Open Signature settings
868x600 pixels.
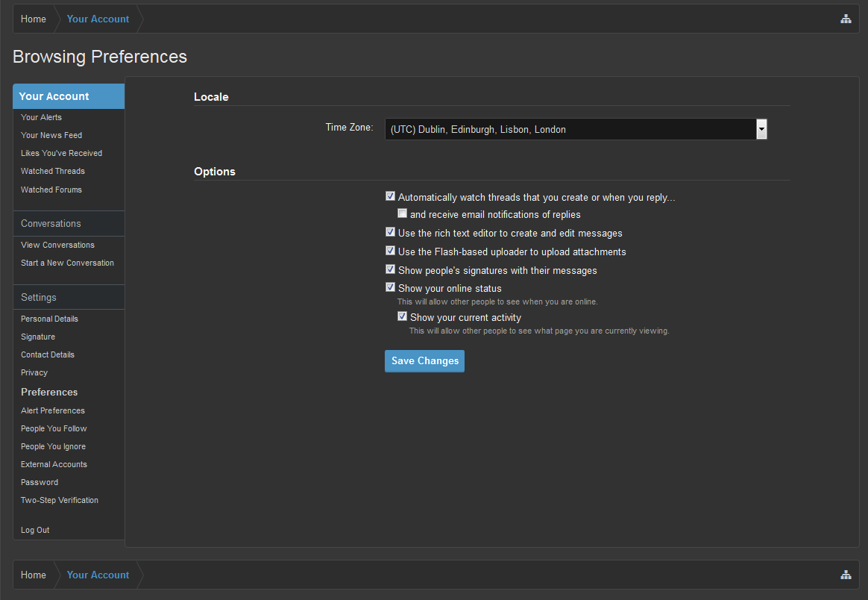pos(38,337)
